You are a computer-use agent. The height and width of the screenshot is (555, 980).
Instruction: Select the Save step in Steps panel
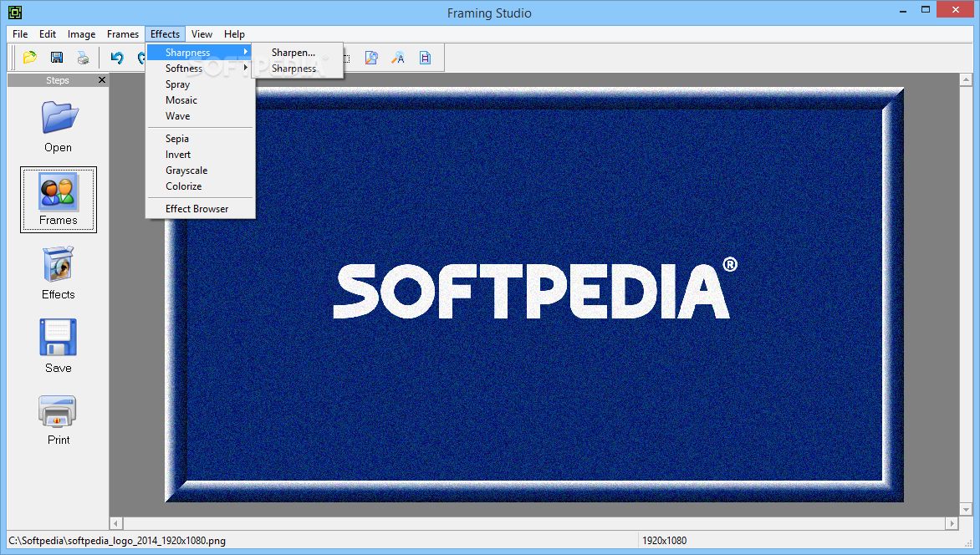click(59, 346)
